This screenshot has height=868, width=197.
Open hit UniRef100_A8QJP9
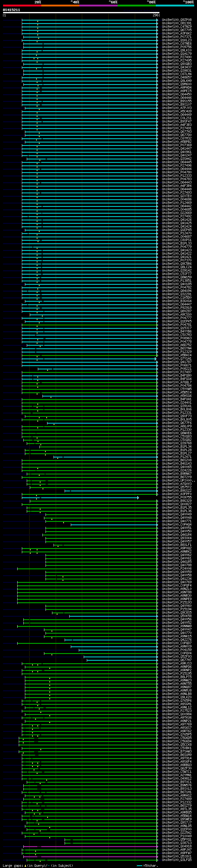click(177, 426)
